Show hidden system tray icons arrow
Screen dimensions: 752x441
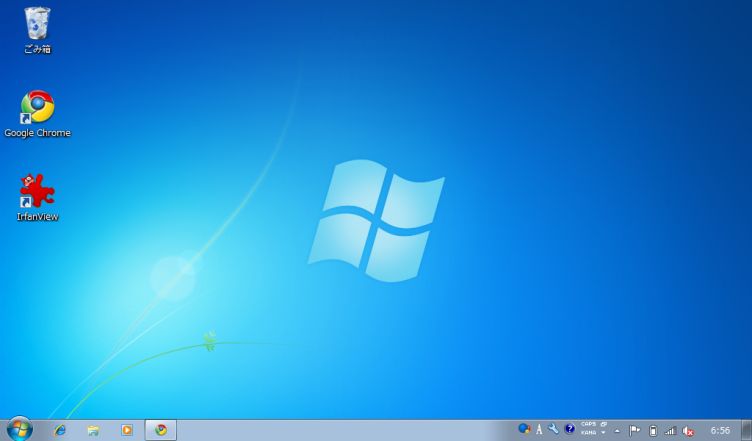click(x=617, y=430)
